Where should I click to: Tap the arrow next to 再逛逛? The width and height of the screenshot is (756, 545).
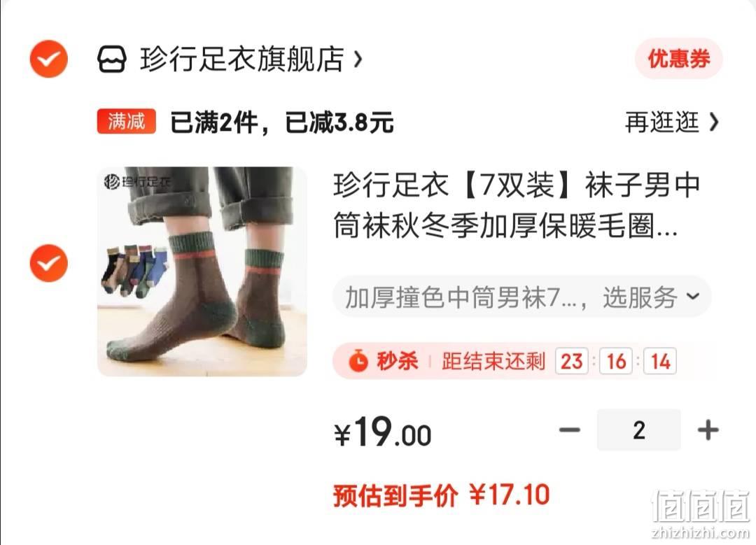[x=714, y=122]
